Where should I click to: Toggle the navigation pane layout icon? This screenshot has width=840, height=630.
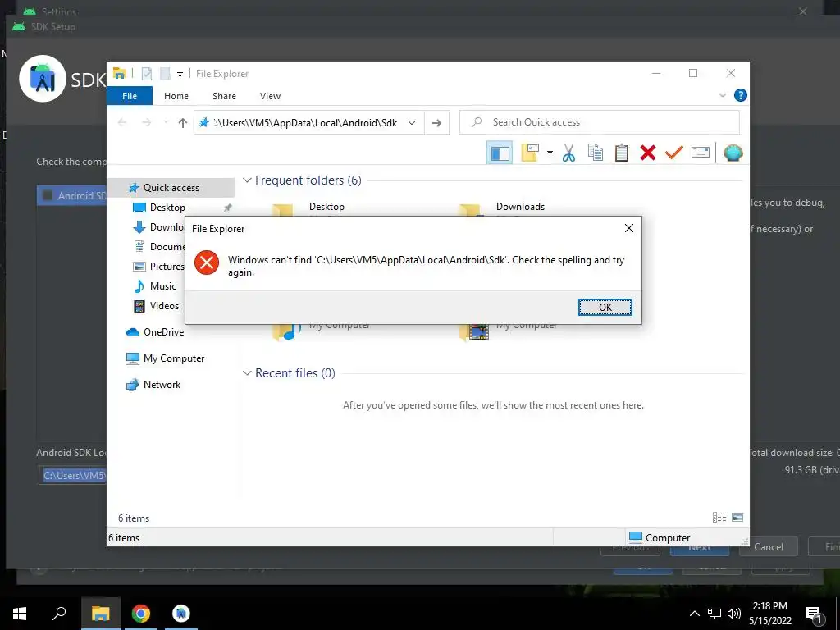[x=500, y=153]
